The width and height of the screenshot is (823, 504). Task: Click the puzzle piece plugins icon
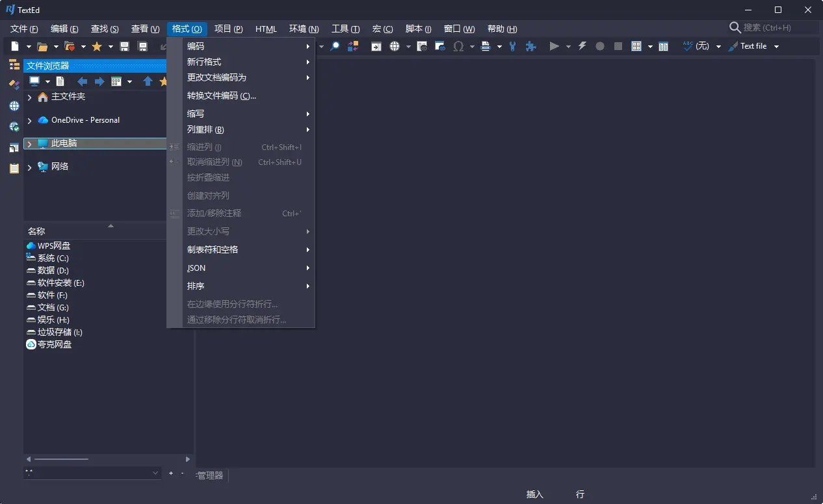point(531,46)
